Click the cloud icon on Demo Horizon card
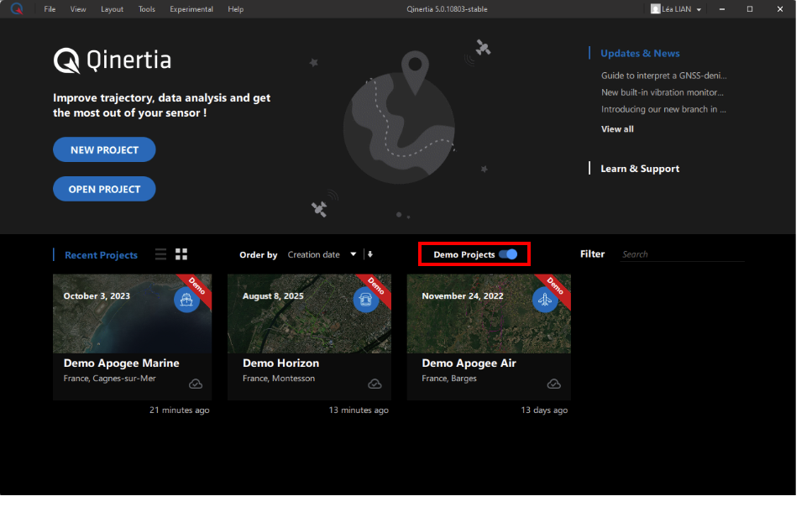 tap(375, 384)
